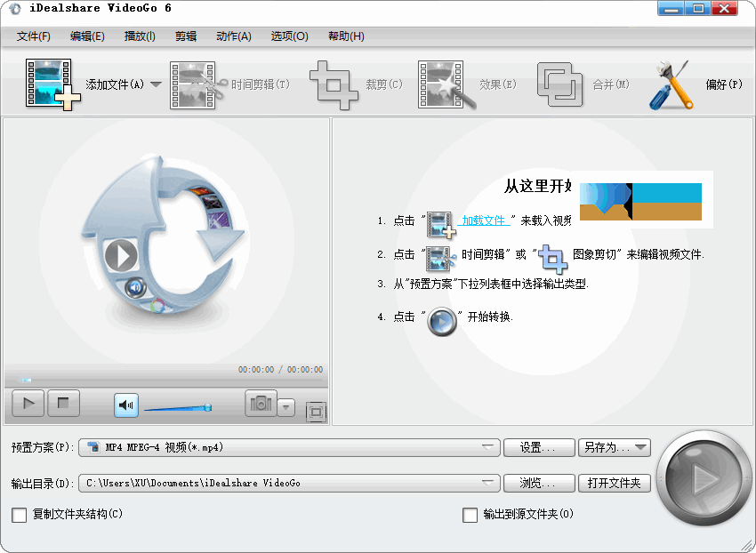Click the playback progress bar
Image resolution: width=756 pixels, height=553 pixels.
[x=165, y=381]
